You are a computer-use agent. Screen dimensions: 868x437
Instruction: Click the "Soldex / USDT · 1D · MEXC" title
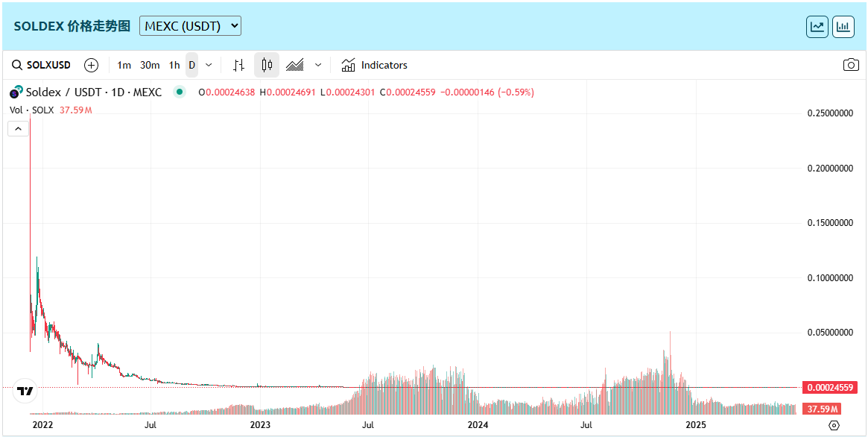pyautogui.click(x=94, y=92)
